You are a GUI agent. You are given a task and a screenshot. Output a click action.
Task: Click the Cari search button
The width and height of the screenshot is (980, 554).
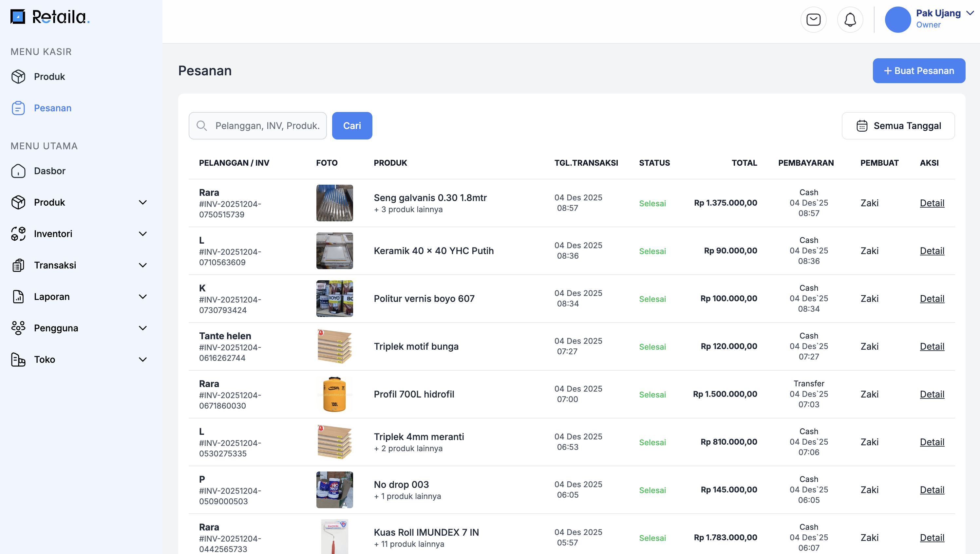pyautogui.click(x=352, y=125)
